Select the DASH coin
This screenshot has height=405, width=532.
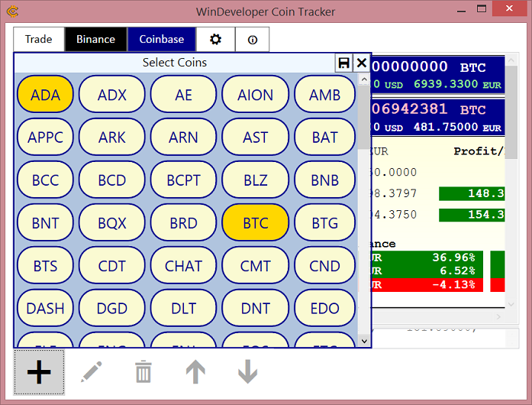point(45,308)
